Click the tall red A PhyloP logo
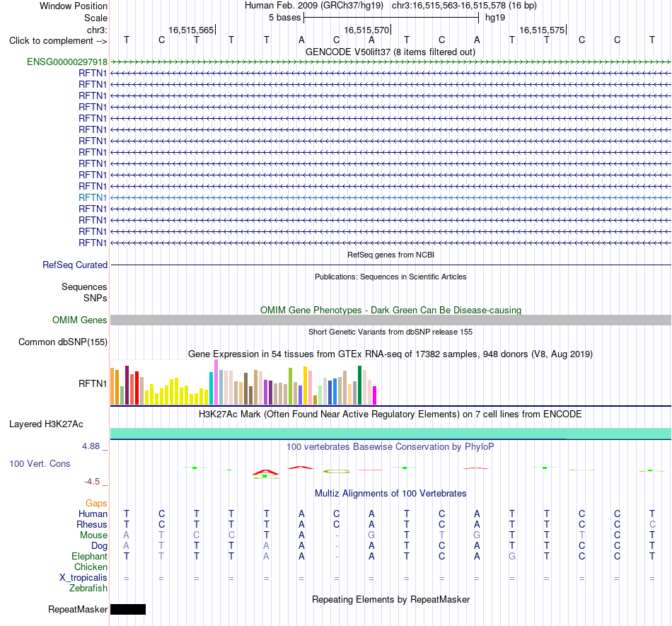Screen dimensions: 672x626 pyautogui.click(x=266, y=472)
